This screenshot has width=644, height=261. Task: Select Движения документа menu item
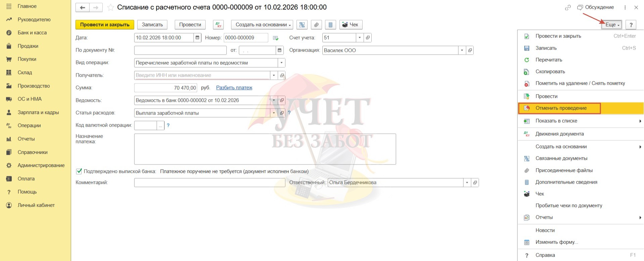[581, 134]
